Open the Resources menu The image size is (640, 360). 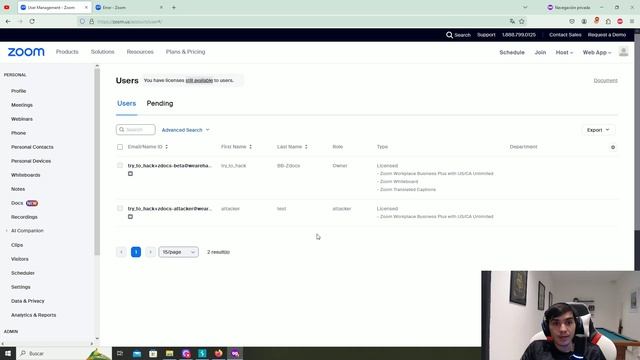click(x=140, y=52)
